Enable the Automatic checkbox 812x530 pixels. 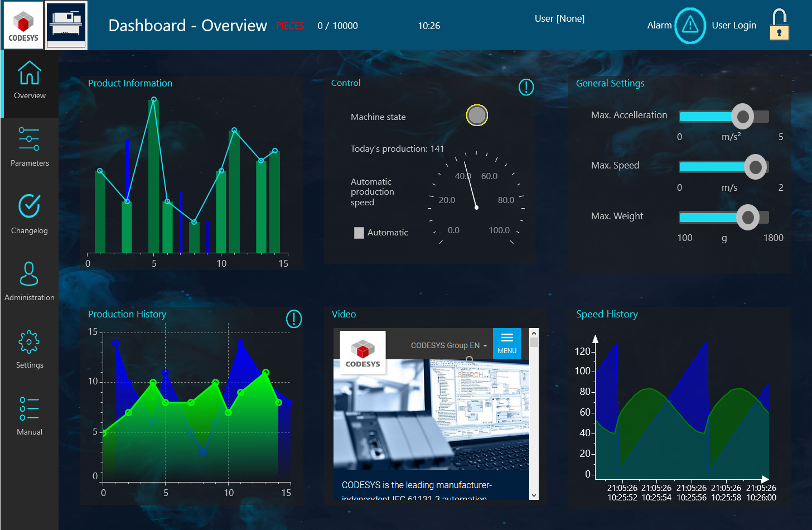[359, 233]
